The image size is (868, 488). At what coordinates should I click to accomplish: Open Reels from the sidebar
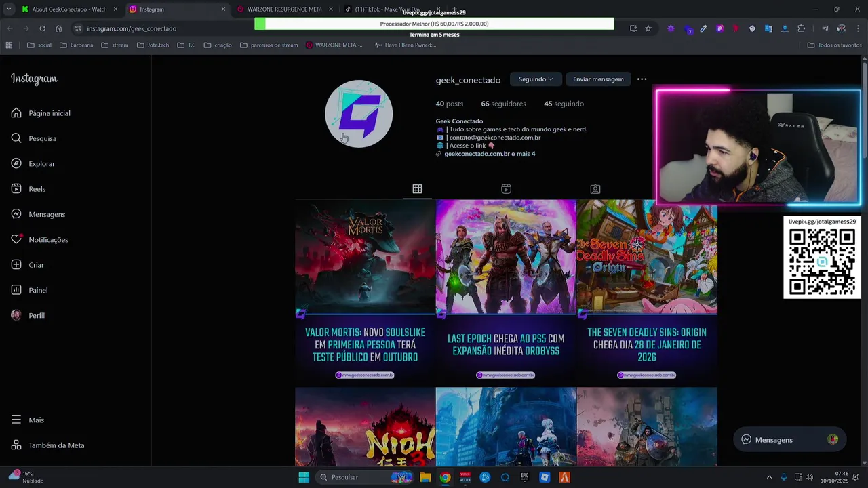28,189
